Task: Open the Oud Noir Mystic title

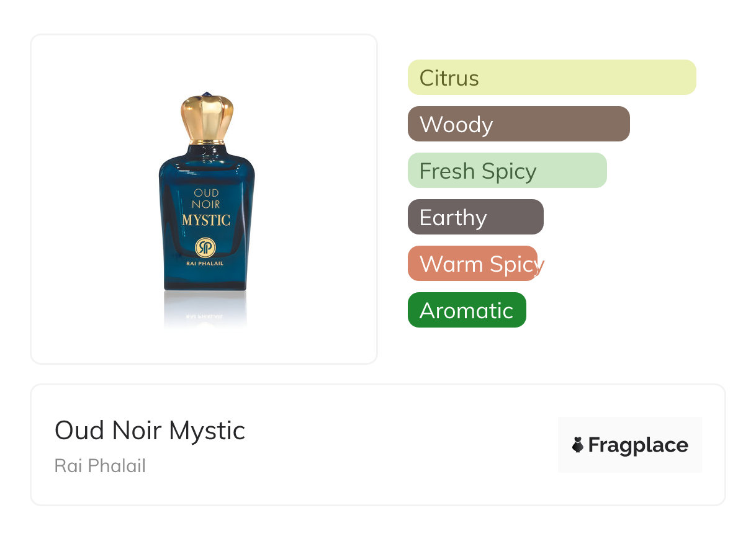Action: click(x=150, y=431)
